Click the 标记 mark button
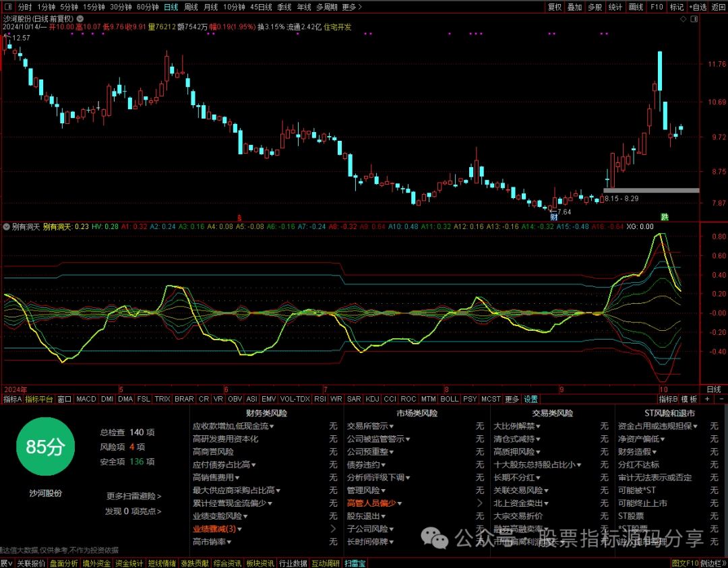 (677, 7)
